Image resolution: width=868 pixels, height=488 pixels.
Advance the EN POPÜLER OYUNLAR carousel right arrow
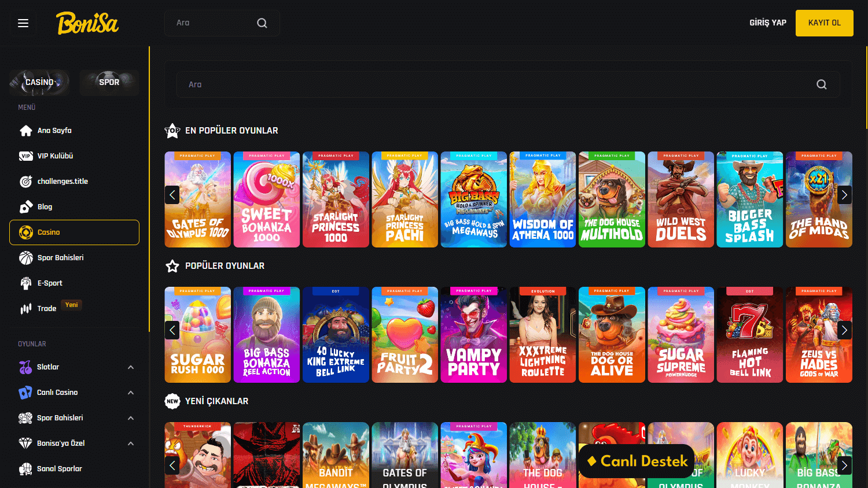pos(844,195)
